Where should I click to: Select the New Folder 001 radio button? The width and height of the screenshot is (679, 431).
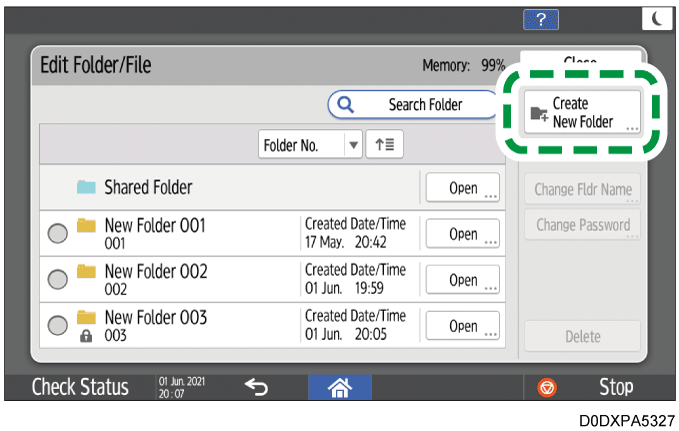click(x=58, y=233)
